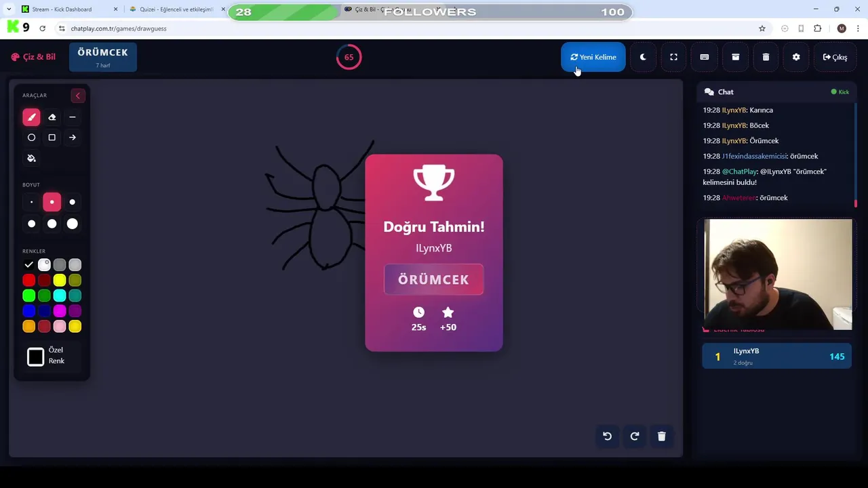Click chat message 'Böcek'
The image size is (868, 488).
pos(736,125)
